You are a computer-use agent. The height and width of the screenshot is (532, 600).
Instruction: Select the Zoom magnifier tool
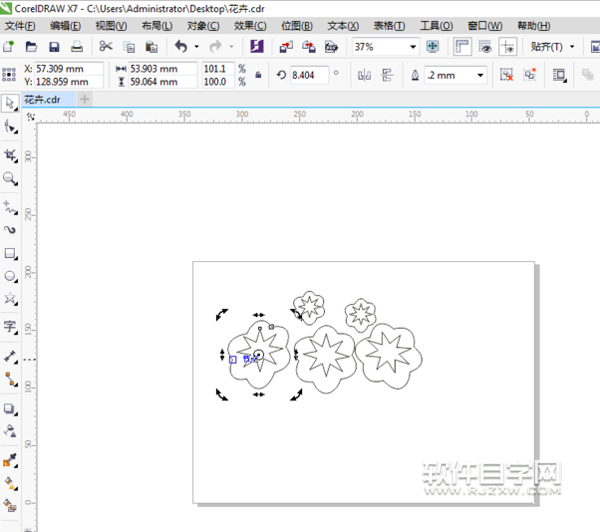click(10, 179)
